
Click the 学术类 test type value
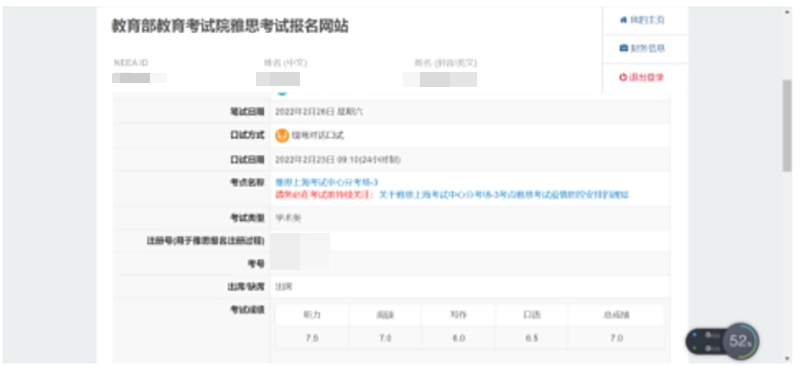tap(288, 218)
